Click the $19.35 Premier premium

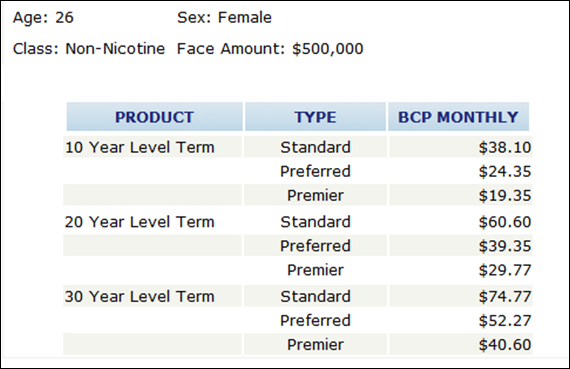[x=505, y=195]
